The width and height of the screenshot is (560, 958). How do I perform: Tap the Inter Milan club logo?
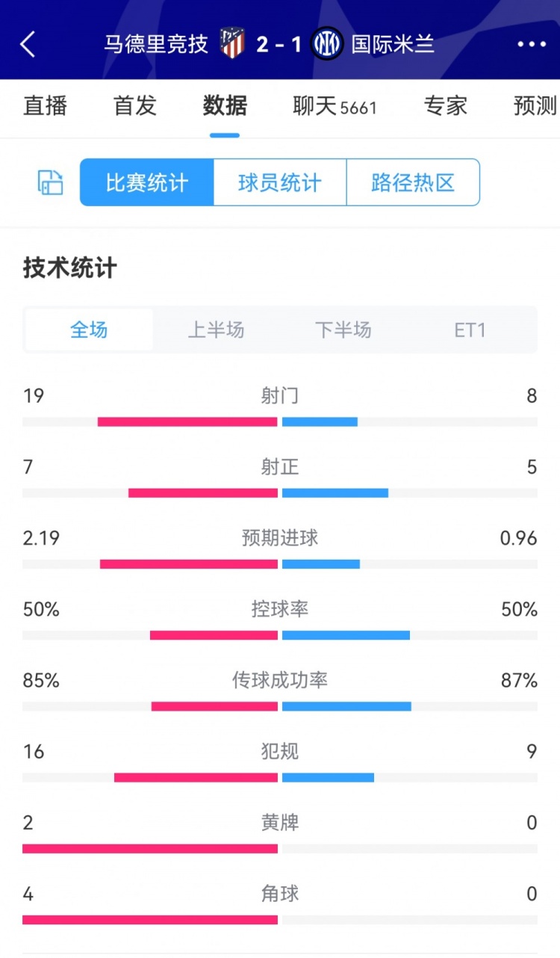click(x=326, y=43)
